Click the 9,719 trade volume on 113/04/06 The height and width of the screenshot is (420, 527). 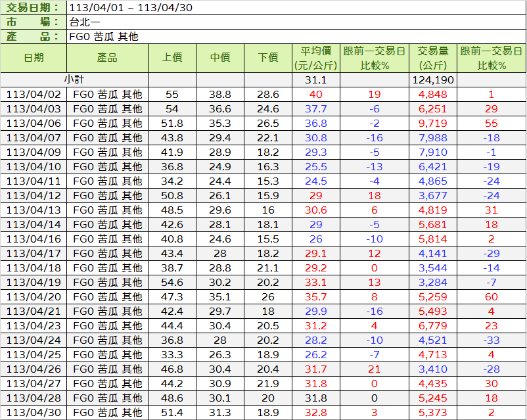click(x=432, y=124)
